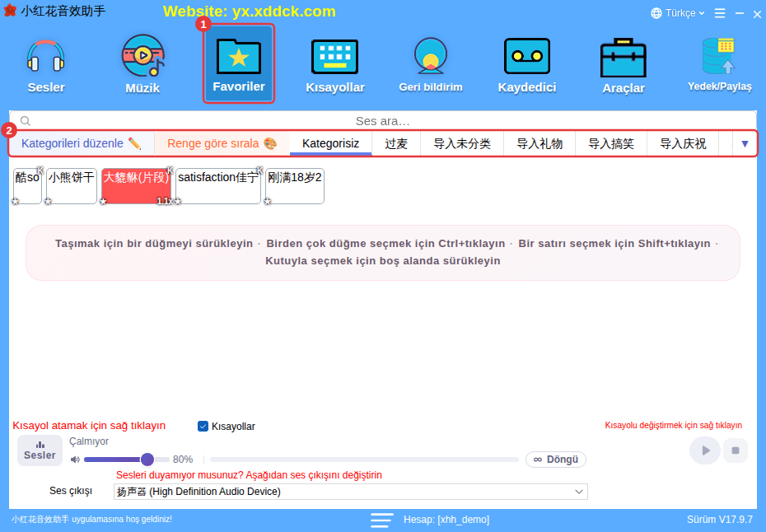766x532 pixels.
Task: Play the satisfaction佳宁 sound button
Action: point(218,186)
